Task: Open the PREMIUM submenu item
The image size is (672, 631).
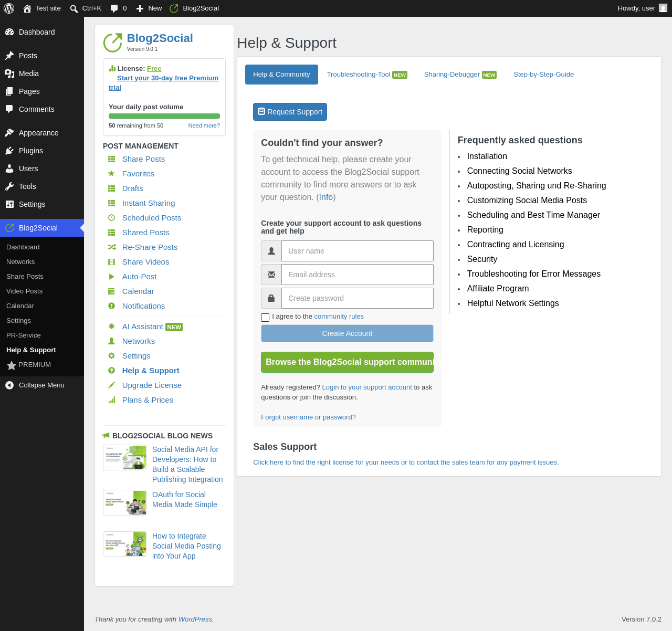Action: (x=29, y=365)
